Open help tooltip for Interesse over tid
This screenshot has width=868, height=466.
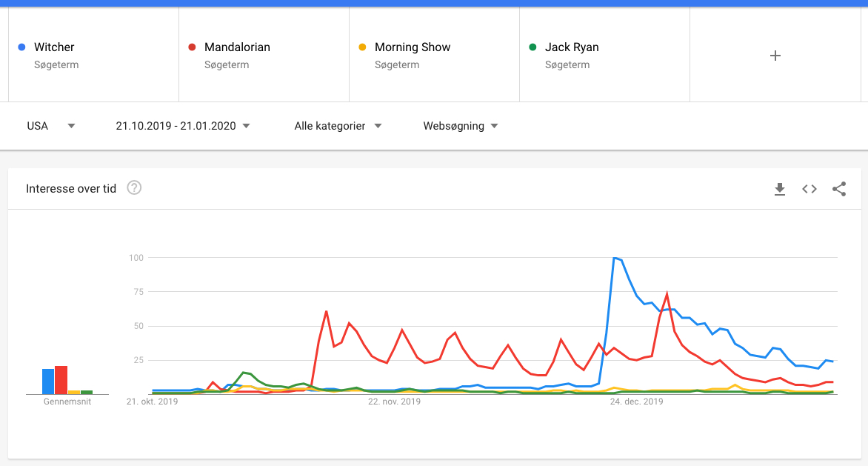pyautogui.click(x=134, y=188)
